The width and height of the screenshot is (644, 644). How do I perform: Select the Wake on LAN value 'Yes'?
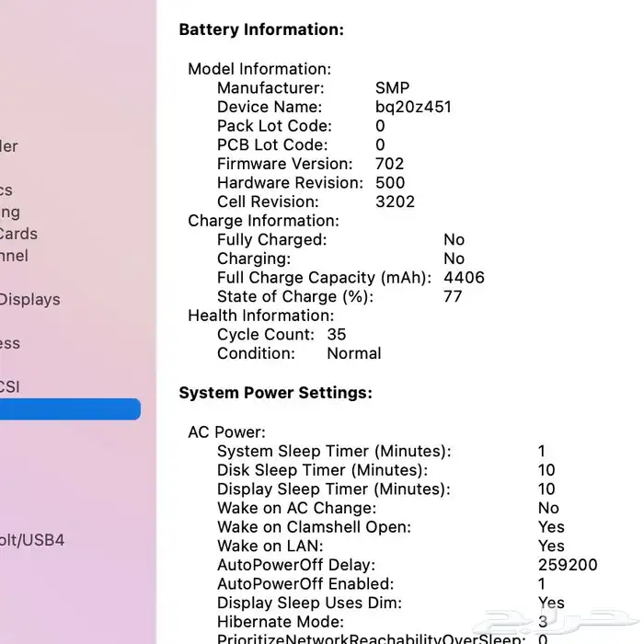[551, 546]
